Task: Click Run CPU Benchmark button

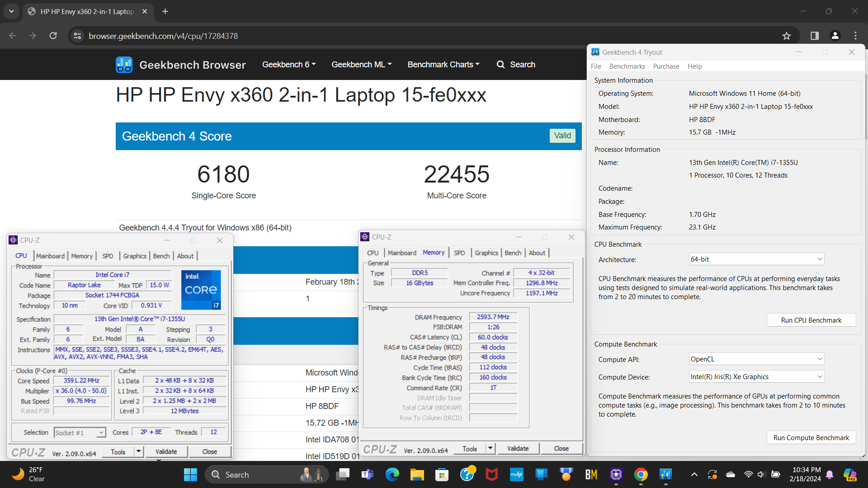Action: tap(811, 320)
